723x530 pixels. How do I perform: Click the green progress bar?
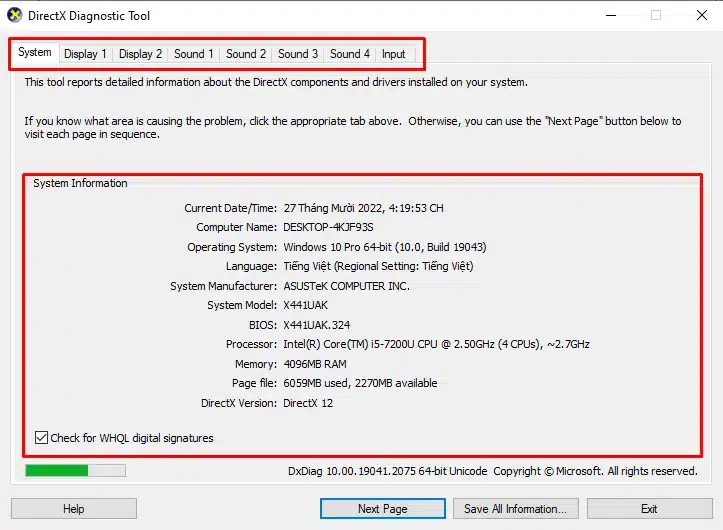[76, 470]
